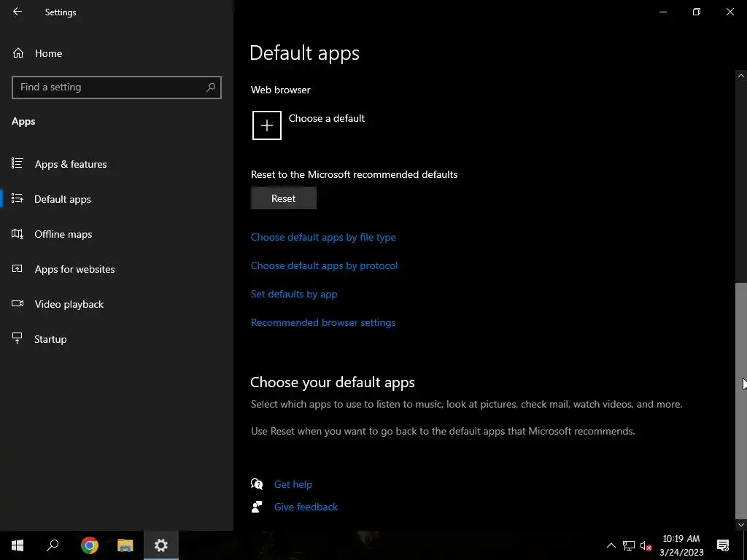Image resolution: width=747 pixels, height=560 pixels.
Task: Click the Choose your default apps heading
Action: 333,382
